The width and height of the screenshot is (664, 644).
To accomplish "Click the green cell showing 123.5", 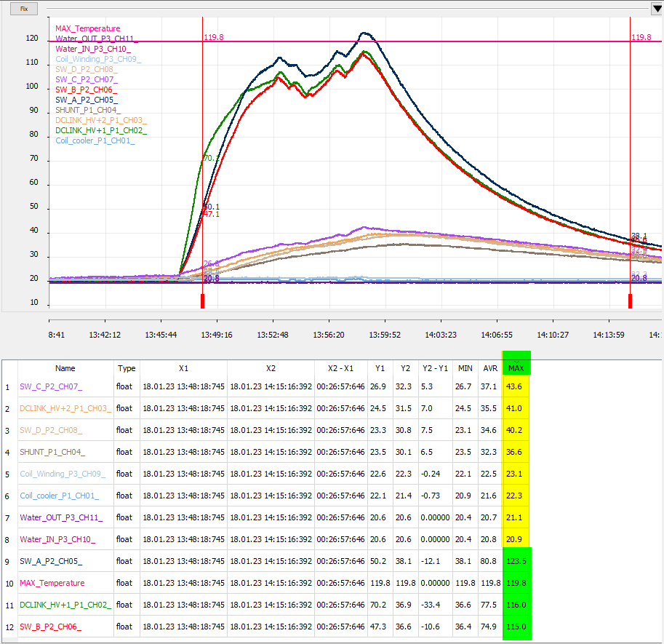I will [x=516, y=561].
